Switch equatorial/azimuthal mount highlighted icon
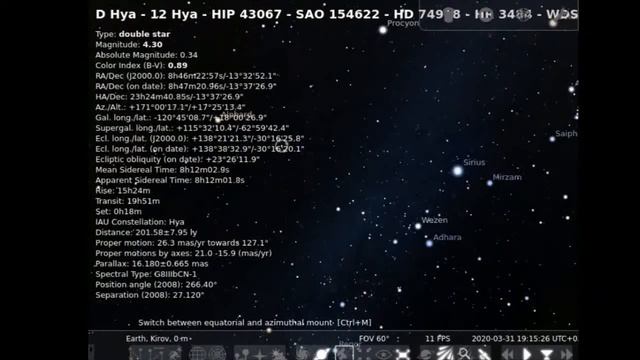640x360 pixels. click(344, 353)
